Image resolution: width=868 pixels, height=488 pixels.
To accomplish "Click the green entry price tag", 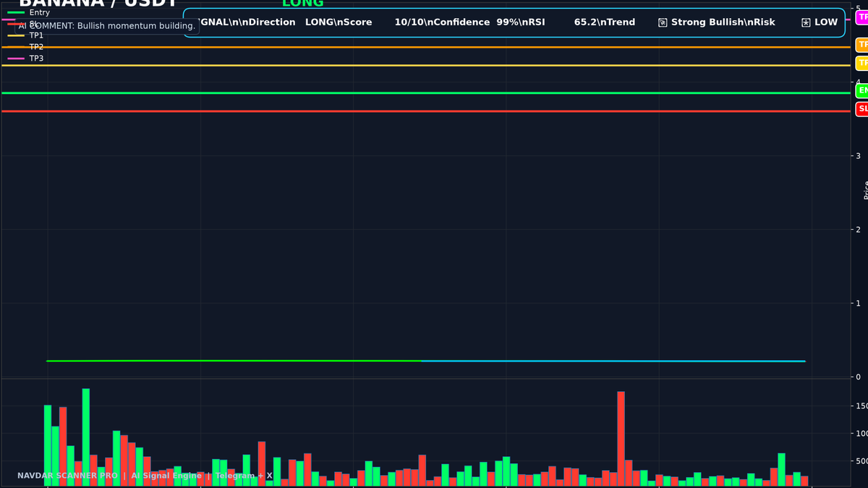I will point(862,90).
